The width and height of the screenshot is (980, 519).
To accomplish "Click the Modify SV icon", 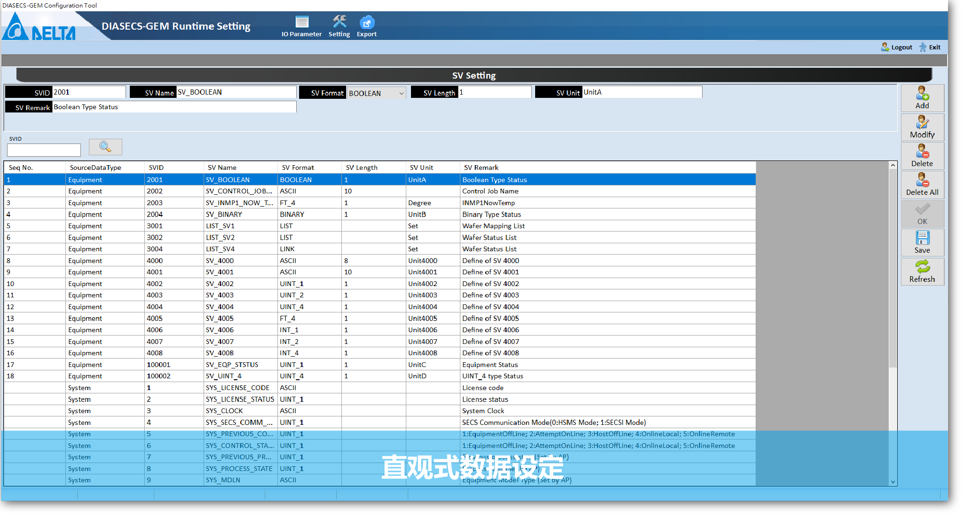I will 922,123.
